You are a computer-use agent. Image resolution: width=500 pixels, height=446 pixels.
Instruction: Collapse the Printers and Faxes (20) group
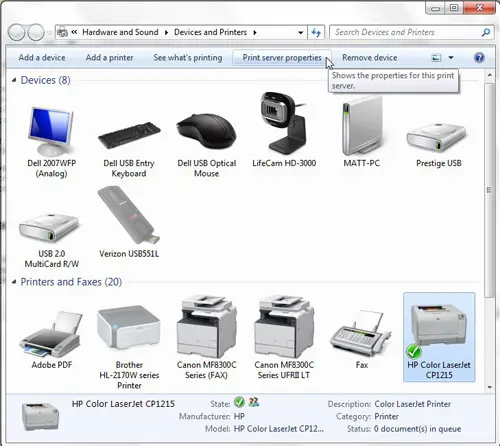click(x=14, y=282)
